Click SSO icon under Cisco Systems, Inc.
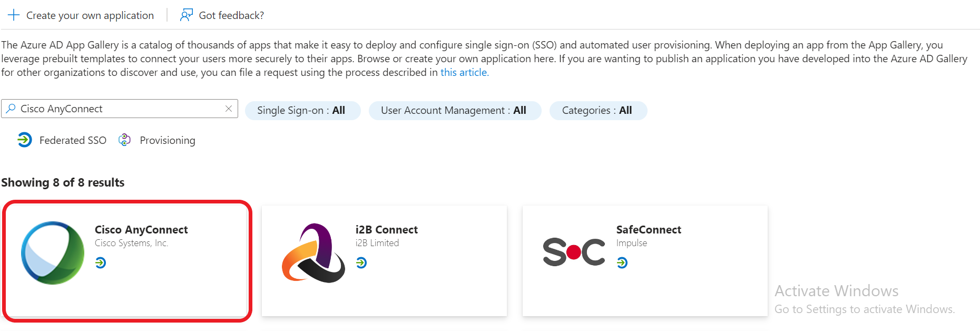Viewport: 980px width, 331px height. [x=101, y=262]
